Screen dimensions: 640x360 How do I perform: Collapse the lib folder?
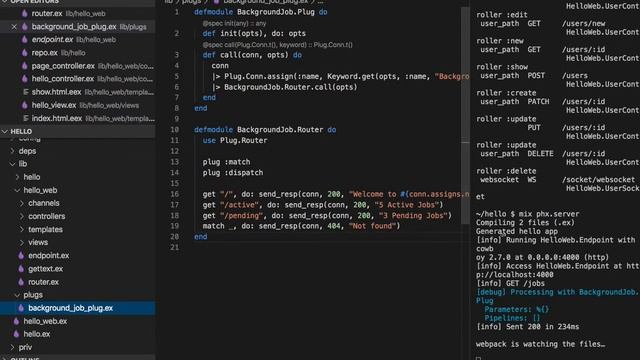pyautogui.click(x=12, y=164)
